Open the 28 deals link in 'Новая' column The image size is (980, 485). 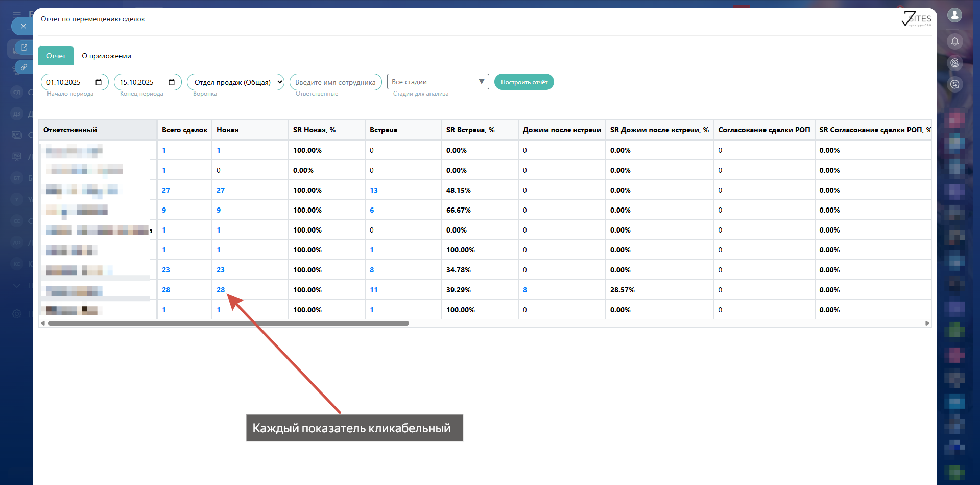[221, 290]
